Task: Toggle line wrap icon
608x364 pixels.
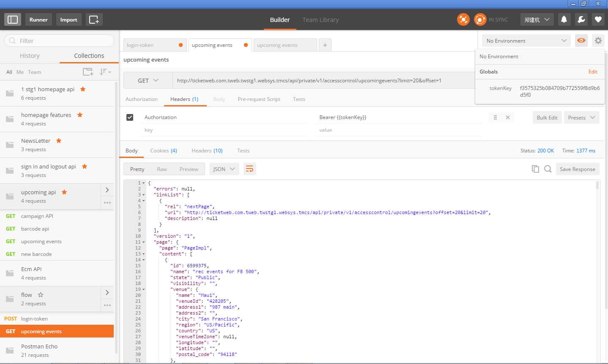Action: pos(250,169)
